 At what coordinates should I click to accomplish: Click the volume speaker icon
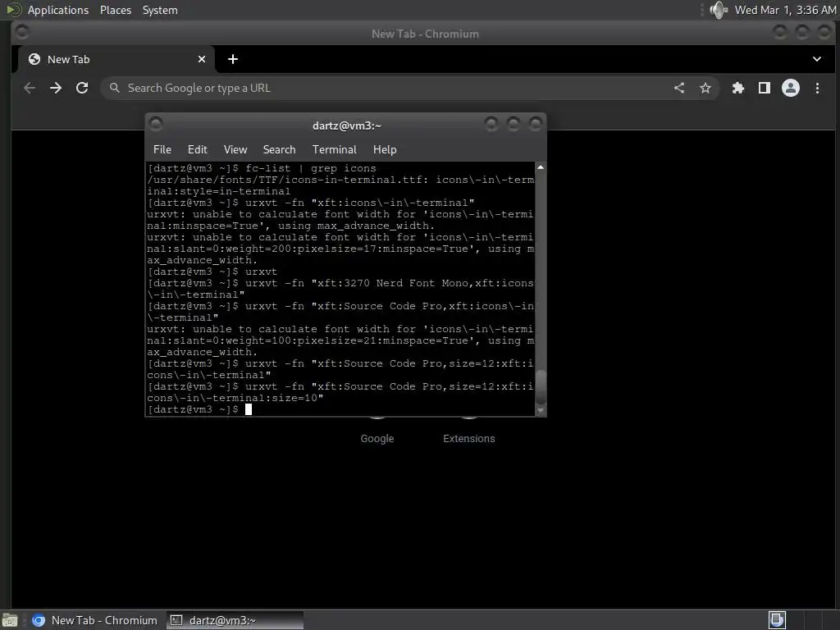pyautogui.click(x=719, y=10)
